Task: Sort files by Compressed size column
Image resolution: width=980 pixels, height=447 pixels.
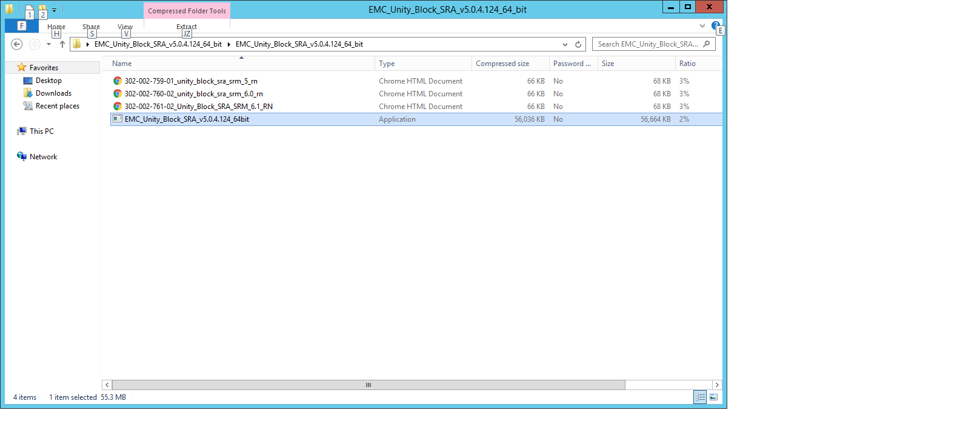Action: [x=502, y=64]
